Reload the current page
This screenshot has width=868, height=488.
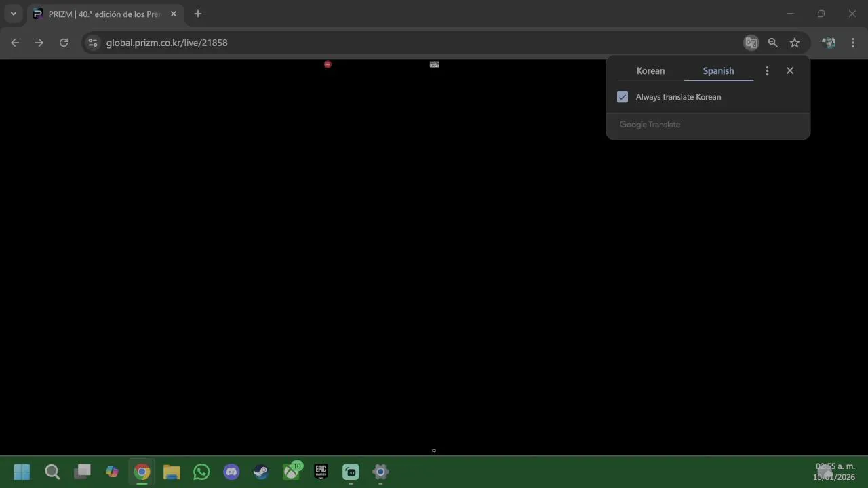(x=64, y=43)
